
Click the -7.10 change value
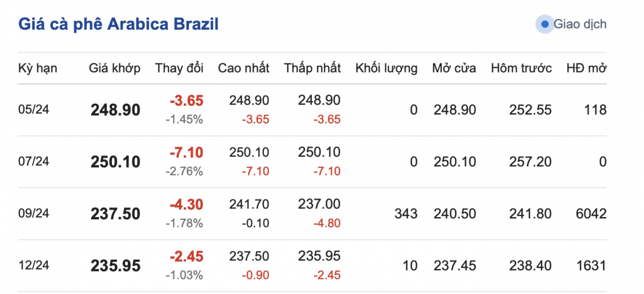pyautogui.click(x=186, y=152)
